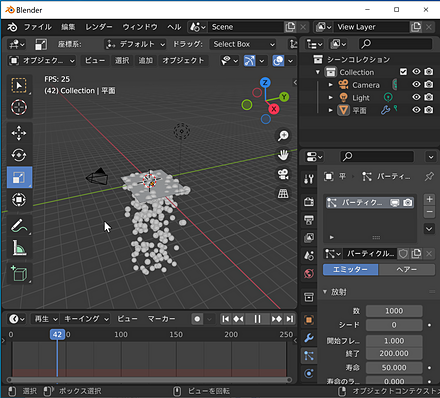Pick the Add Cube tool
The height and width of the screenshot is (398, 440).
(x=19, y=274)
